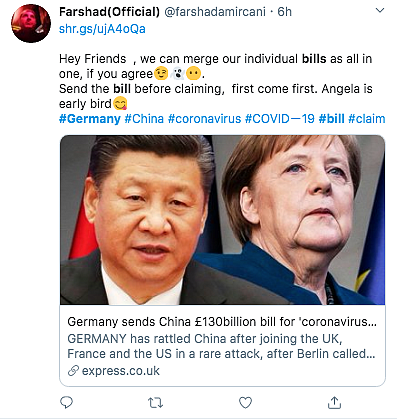Open Farshad's profile avatar picture
The image size is (397, 419).
point(31,23)
